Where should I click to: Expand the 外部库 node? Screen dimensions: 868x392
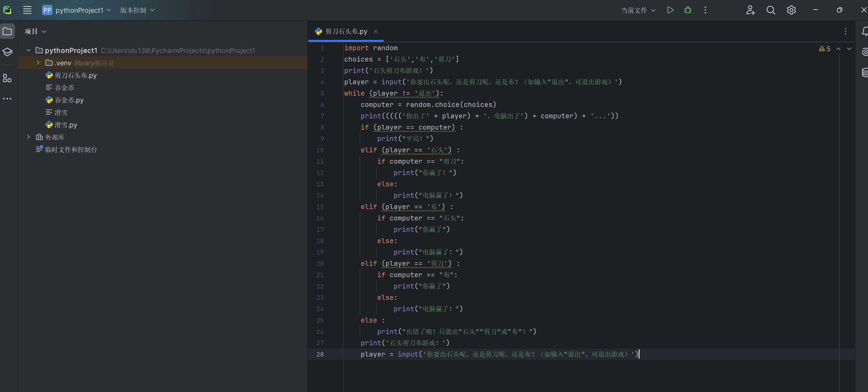[x=29, y=137]
